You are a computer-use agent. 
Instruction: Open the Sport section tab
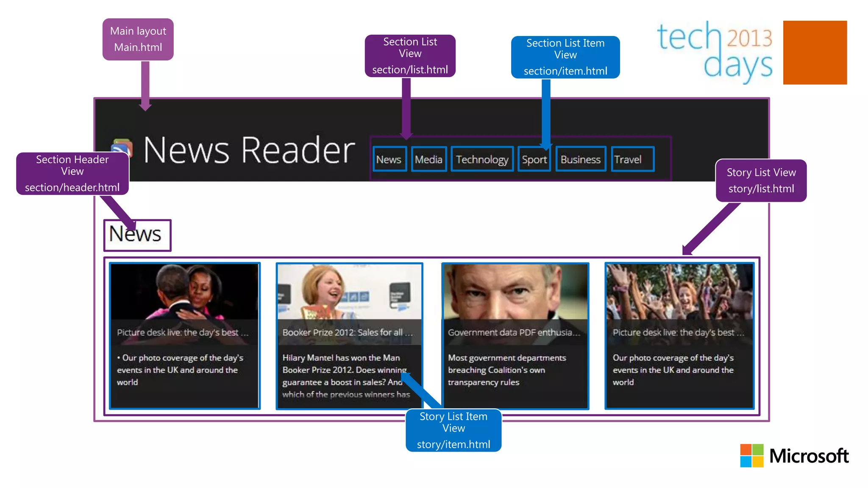(534, 159)
